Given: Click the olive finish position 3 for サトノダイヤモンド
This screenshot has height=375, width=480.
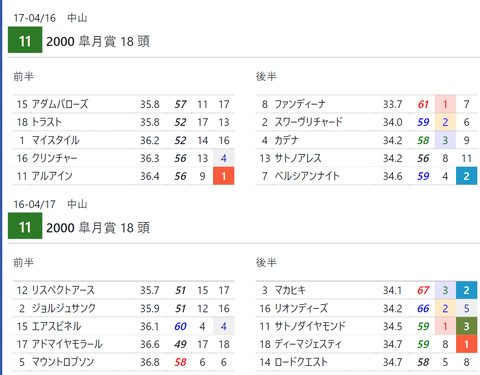Looking at the screenshot, I should point(466,326).
